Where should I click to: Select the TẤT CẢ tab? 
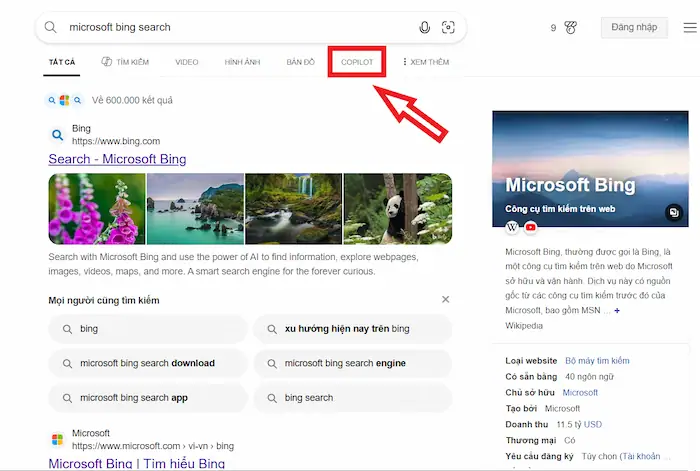(x=62, y=62)
